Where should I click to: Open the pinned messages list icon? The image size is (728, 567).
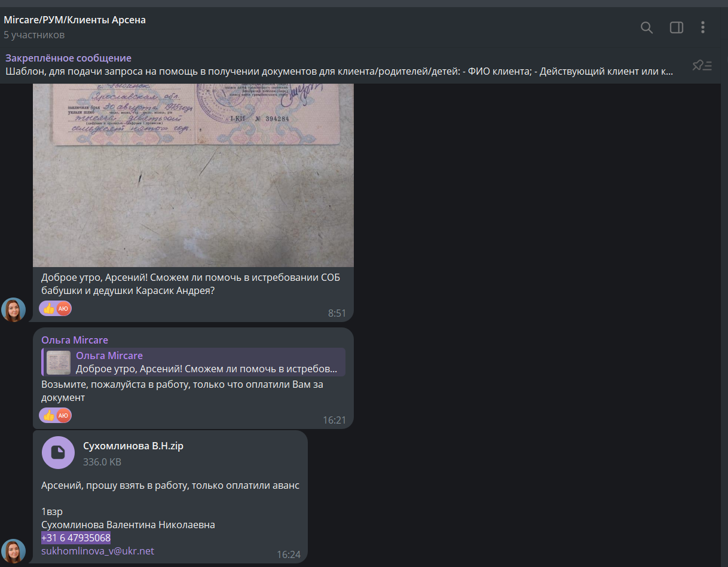[x=702, y=65]
